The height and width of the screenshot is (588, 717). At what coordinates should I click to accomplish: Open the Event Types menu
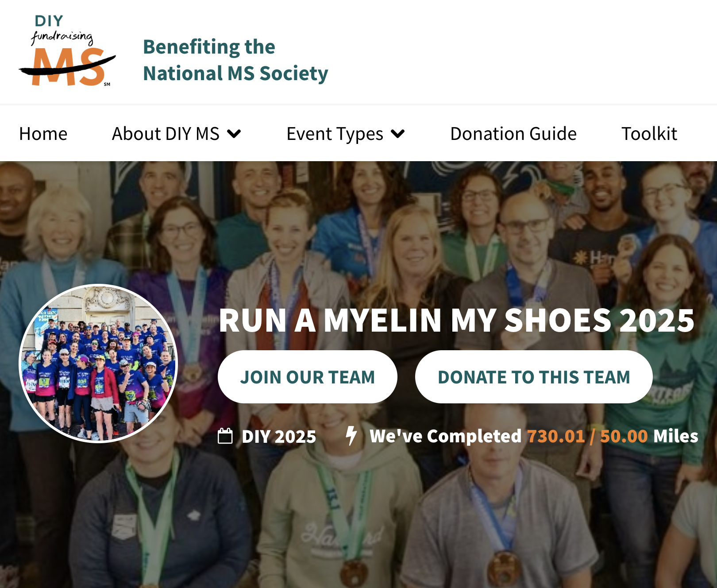pos(346,134)
